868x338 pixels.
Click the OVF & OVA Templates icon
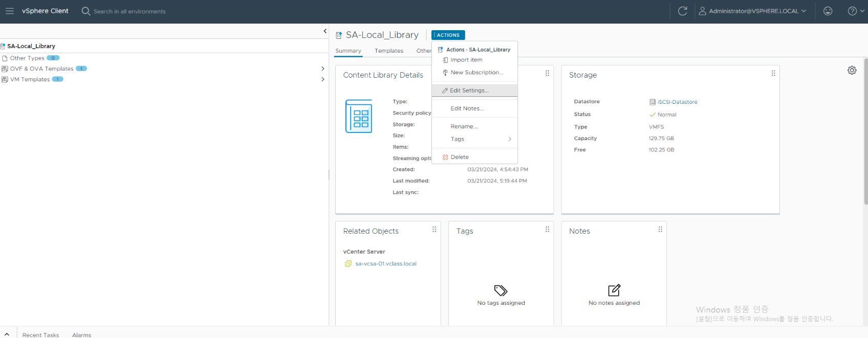5,69
